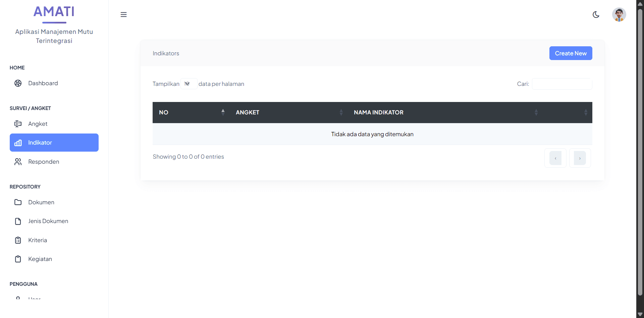Click the Dashboard sidebar icon

pos(18,83)
